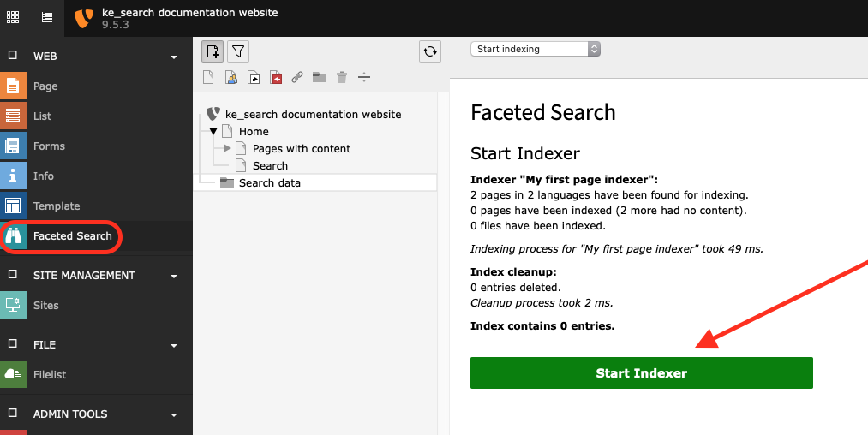Click the filter icon above page tree
The width and height of the screenshot is (868, 435).
[238, 51]
